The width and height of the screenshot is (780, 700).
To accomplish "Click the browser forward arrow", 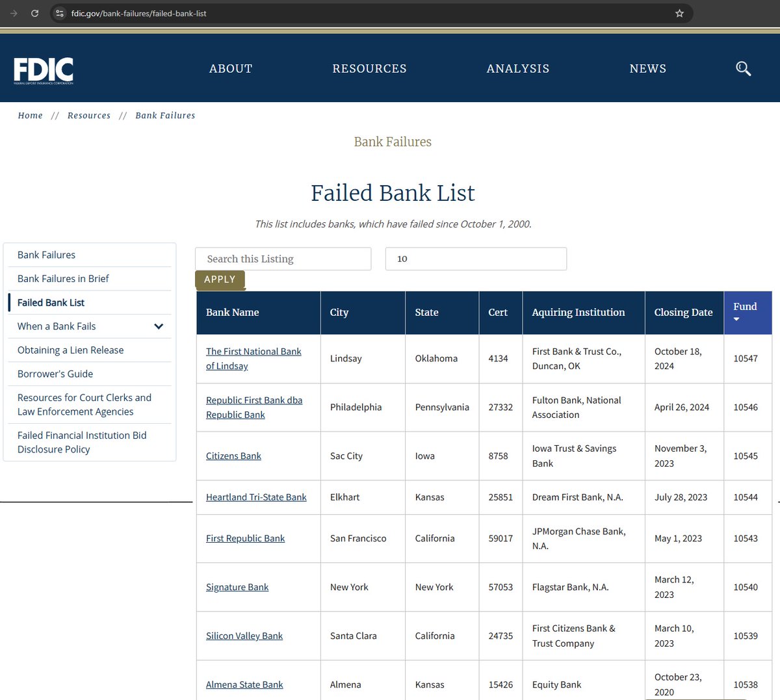I will click(x=14, y=13).
